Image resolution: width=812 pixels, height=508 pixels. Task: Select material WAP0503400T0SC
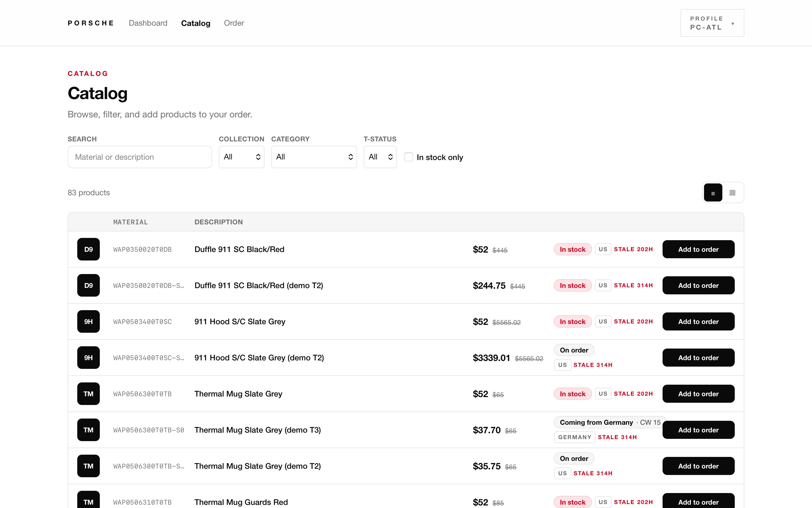click(x=142, y=321)
